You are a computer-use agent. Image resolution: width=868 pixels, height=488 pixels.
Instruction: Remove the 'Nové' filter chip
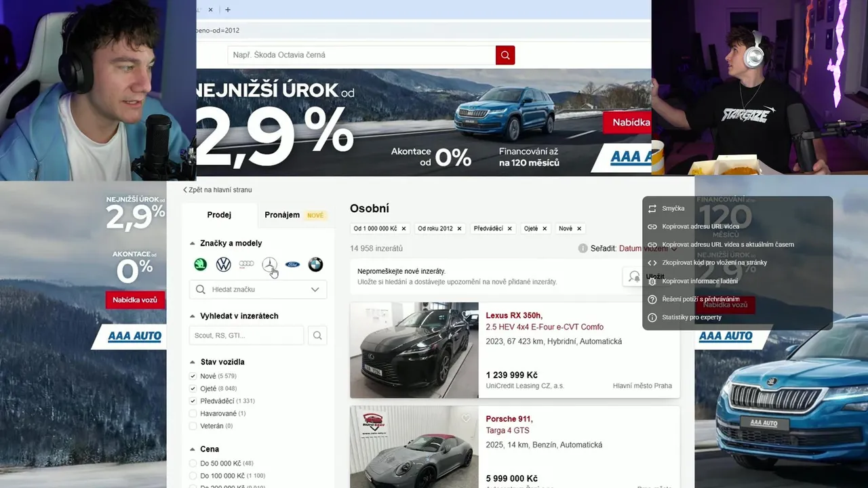pos(578,228)
